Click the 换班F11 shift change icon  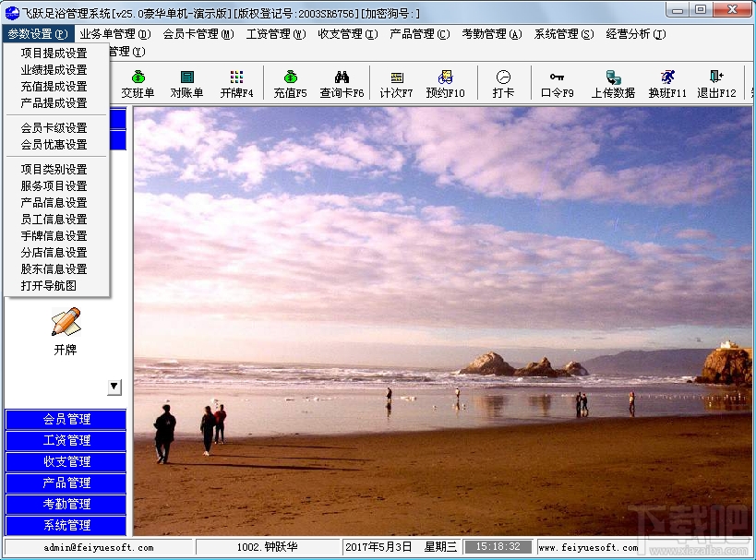coord(667,84)
